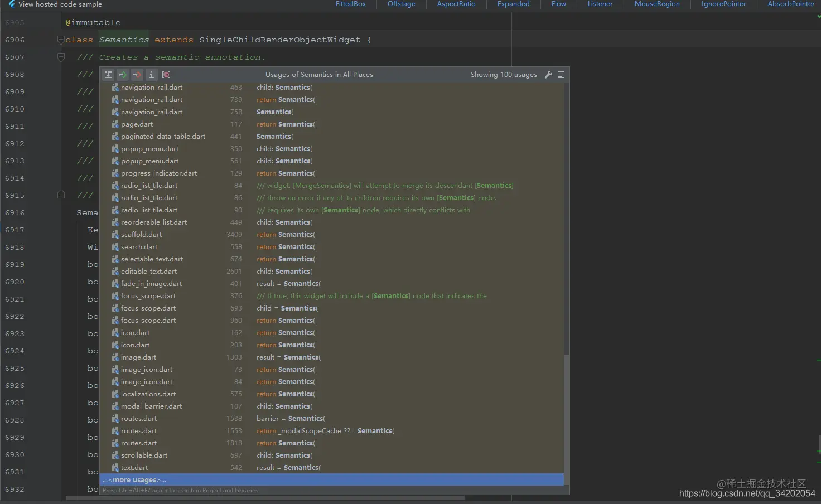
Task: Click the page.dart file icon
Action: 115,124
